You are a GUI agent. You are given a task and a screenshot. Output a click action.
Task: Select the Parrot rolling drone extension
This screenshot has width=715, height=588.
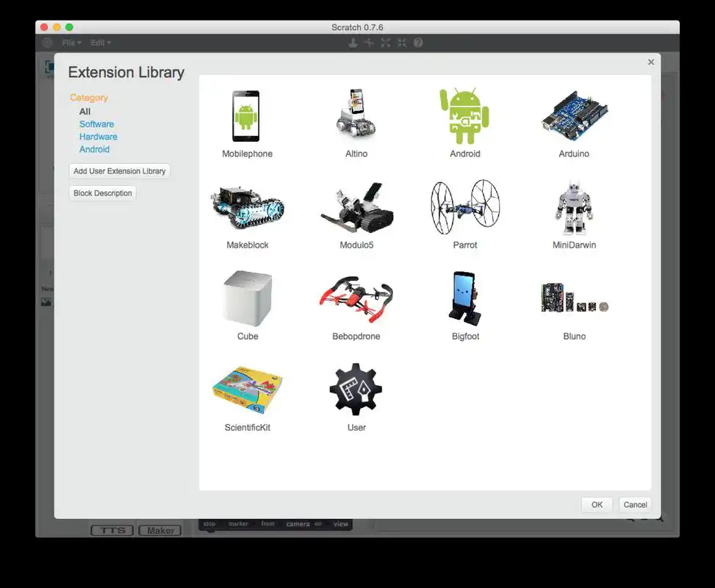point(465,207)
